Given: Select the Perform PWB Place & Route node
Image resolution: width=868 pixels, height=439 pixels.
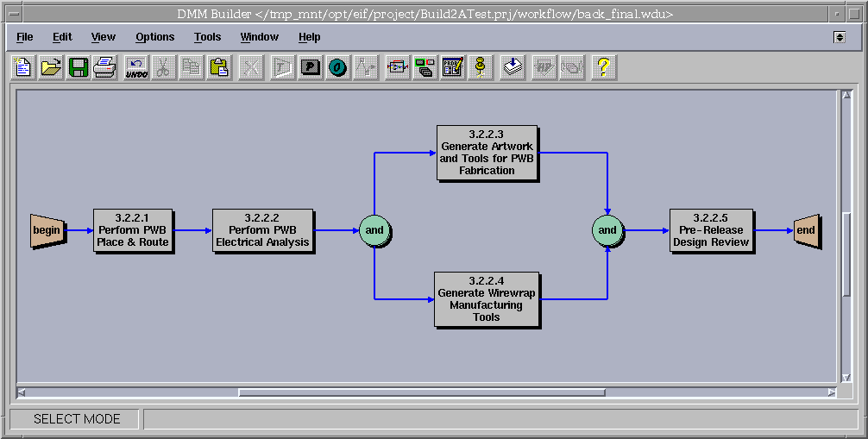Looking at the screenshot, I should point(134,230).
